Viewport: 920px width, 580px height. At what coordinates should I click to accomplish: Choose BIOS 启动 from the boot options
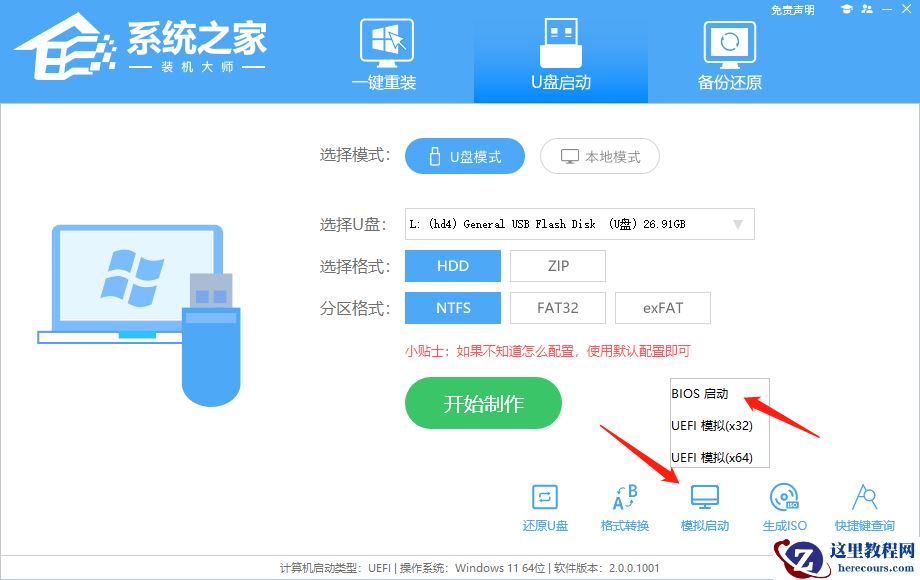[701, 393]
